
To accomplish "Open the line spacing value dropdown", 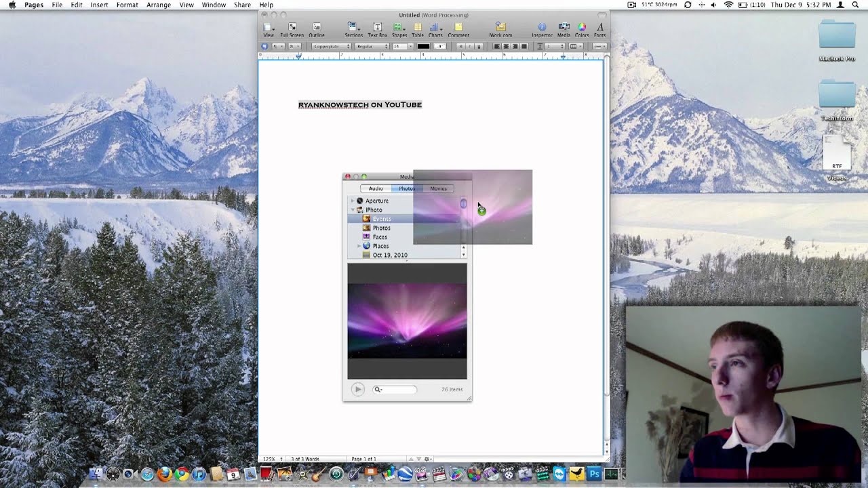I will [555, 46].
